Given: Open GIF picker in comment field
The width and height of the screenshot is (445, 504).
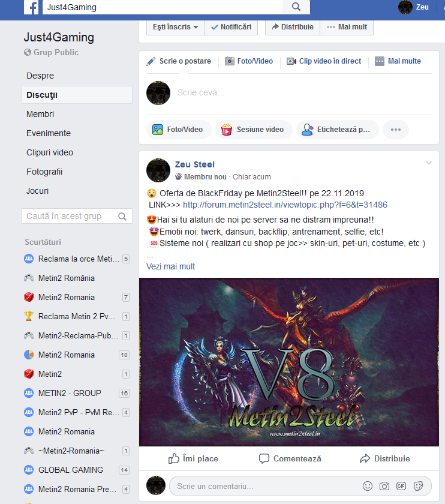Looking at the screenshot, I should click(x=401, y=486).
